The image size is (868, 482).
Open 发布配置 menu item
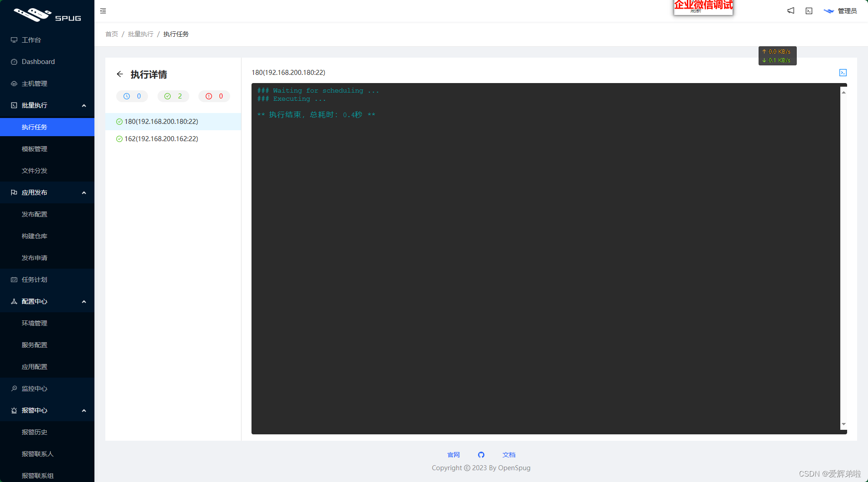pyautogui.click(x=47, y=214)
